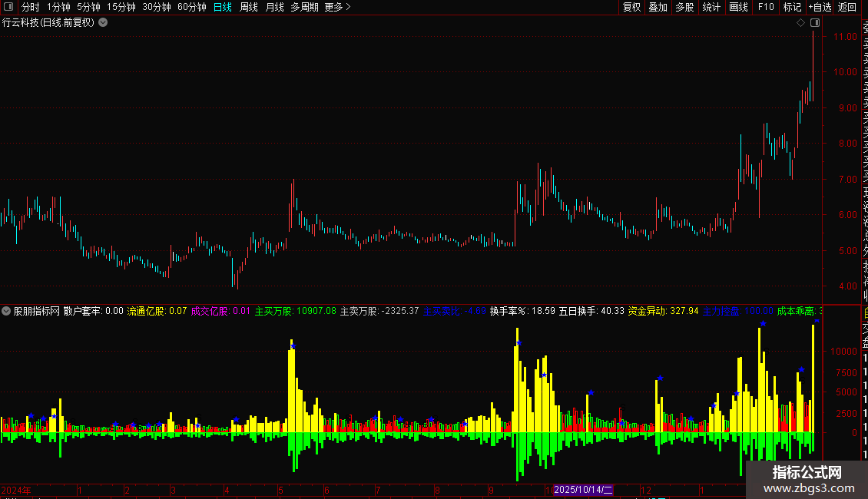Switch to 月线 monthly chart

pyautogui.click(x=274, y=7)
